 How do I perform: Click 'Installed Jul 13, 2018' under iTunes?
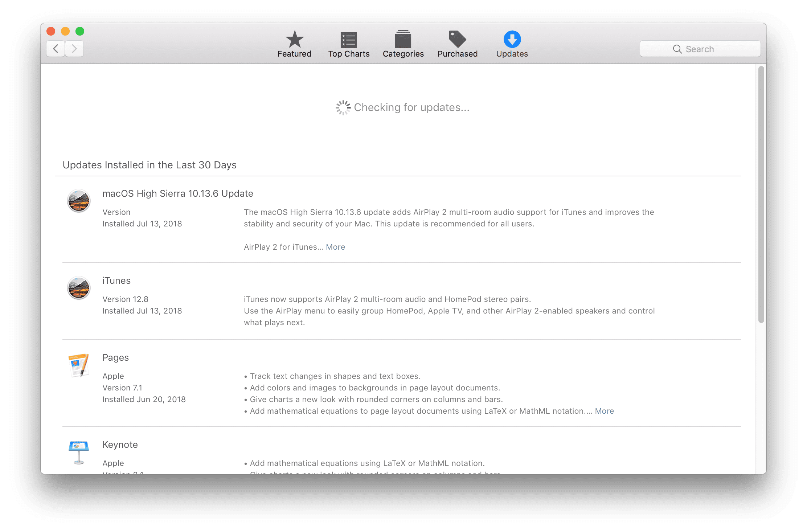142,311
